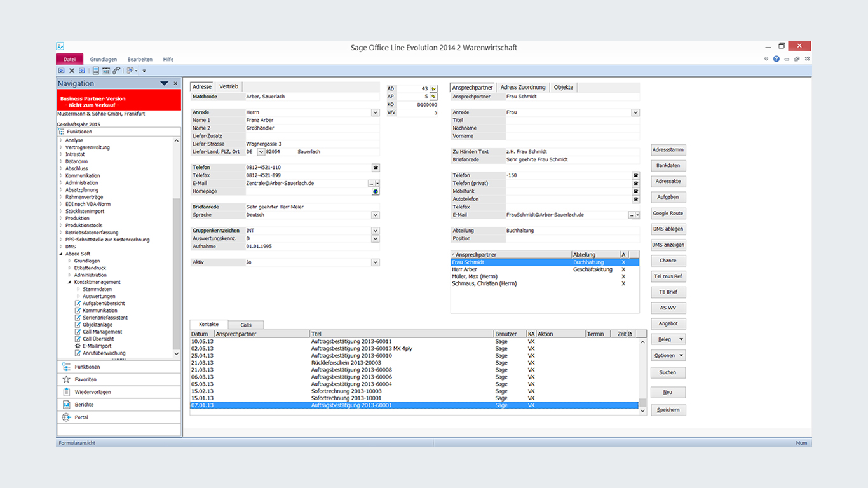Click the calculator icon in the toolbar
The width and height of the screenshot is (868, 488).
coord(96,71)
